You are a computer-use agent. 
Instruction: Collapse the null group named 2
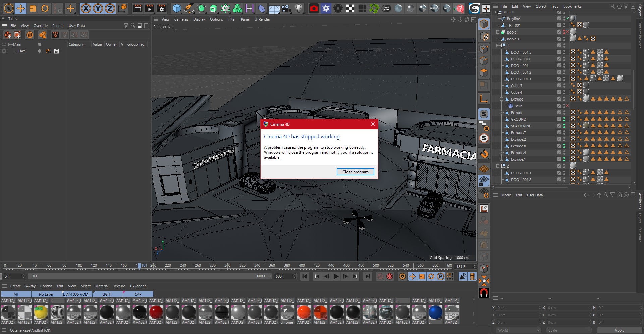pos(498,166)
